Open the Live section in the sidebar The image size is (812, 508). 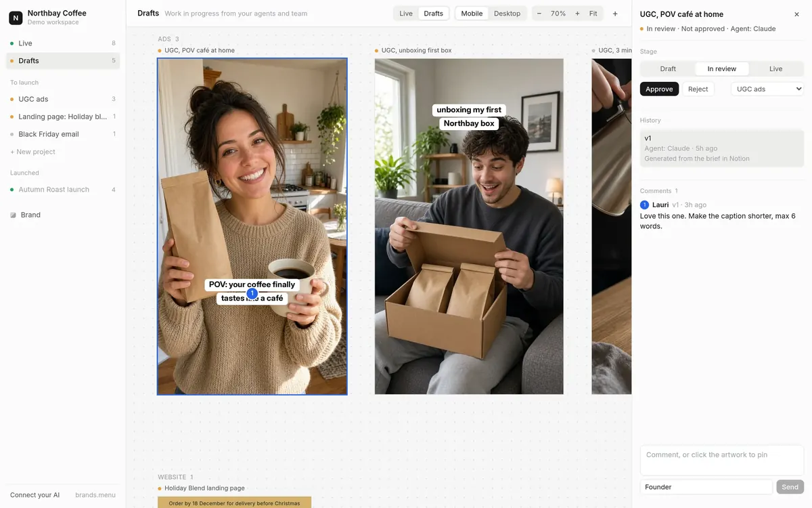63,43
